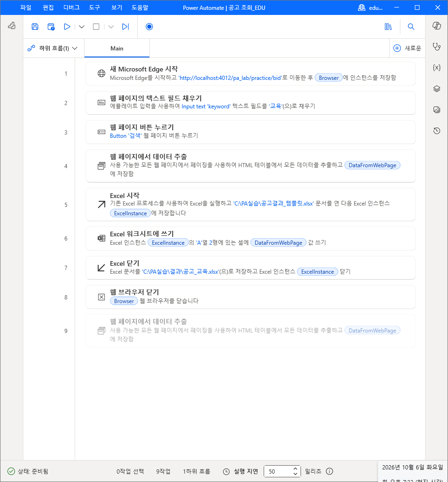
Task: Open the 보기 menu
Action: 117,7
